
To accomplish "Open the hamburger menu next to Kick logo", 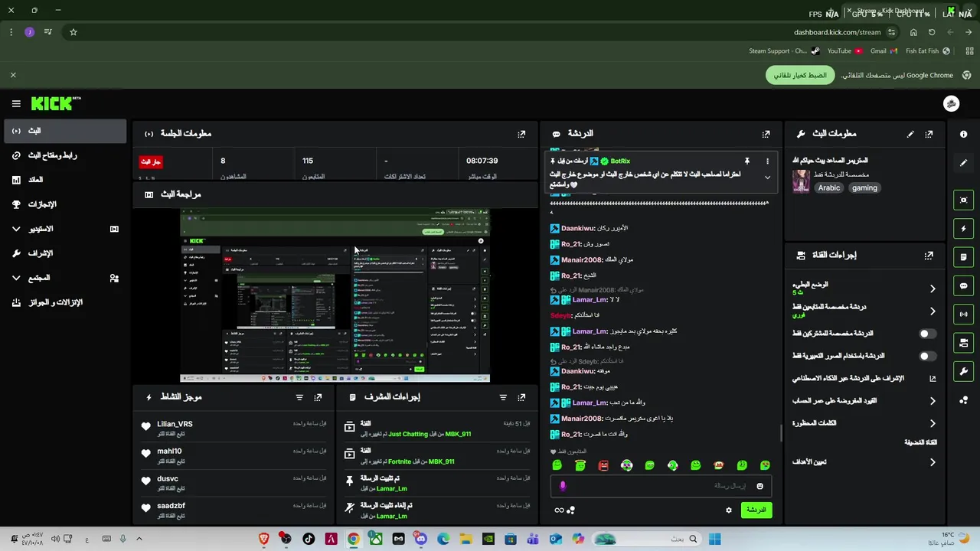I will (x=16, y=103).
